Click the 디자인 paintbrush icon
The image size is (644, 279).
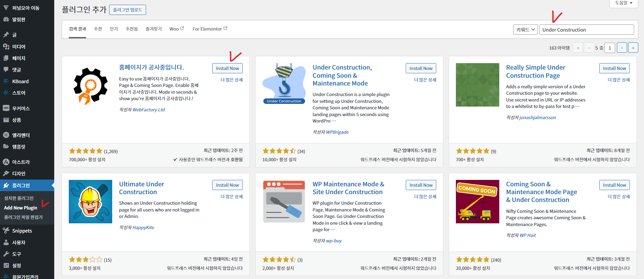coord(6,173)
